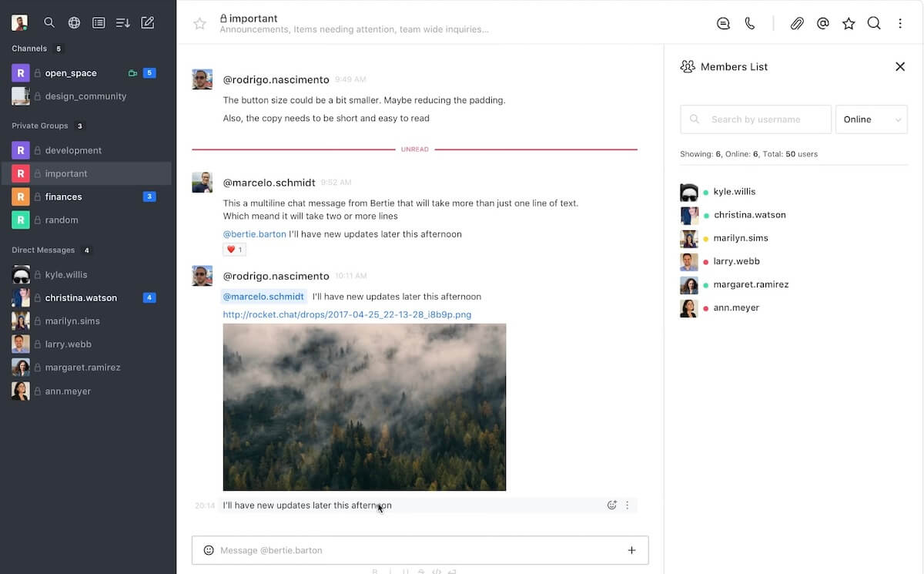This screenshot has width=924, height=574.
Task: Click the Search by username field
Action: (x=755, y=119)
